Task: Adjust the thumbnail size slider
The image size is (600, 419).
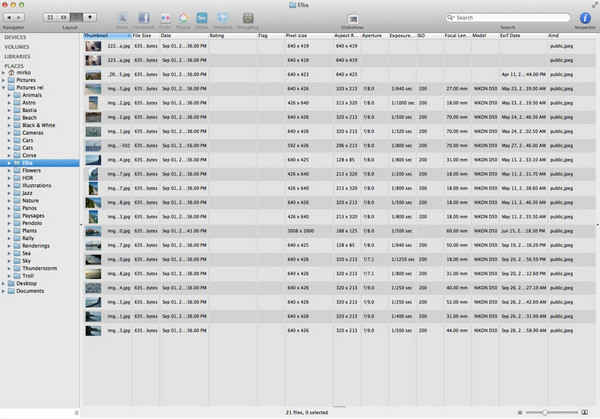Action: click(544, 412)
